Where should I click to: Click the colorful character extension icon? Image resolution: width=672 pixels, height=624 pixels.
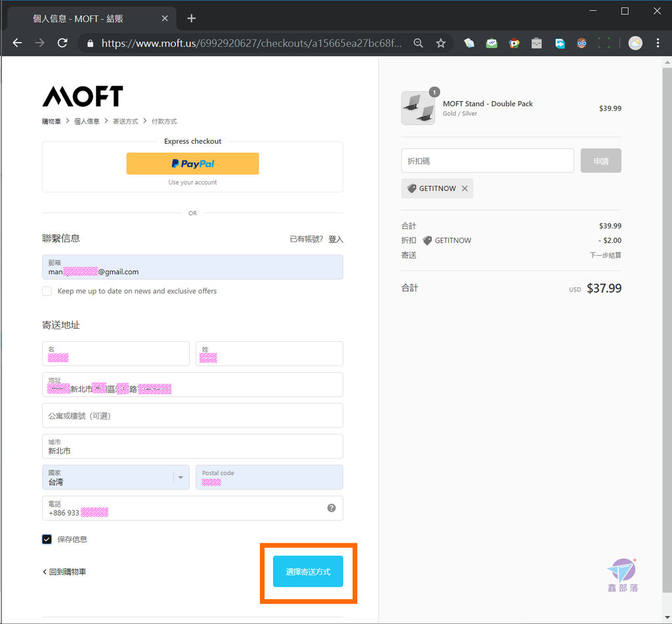[x=514, y=43]
